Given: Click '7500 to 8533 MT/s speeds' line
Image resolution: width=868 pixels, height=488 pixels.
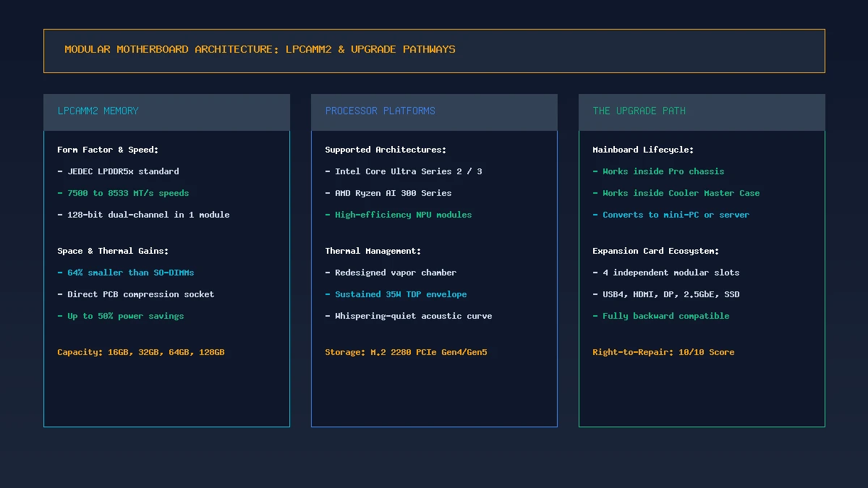Looking at the screenshot, I should coord(123,193).
